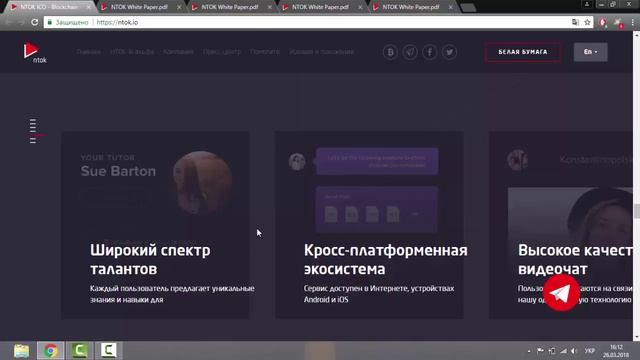Click the Sue Barton tutor portrait

click(202, 183)
